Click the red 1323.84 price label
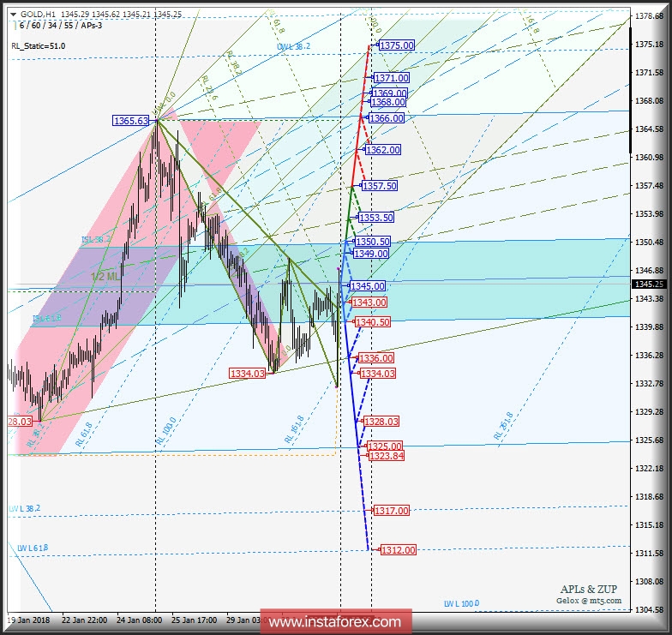Screen dimensions: 672x635 [386, 456]
